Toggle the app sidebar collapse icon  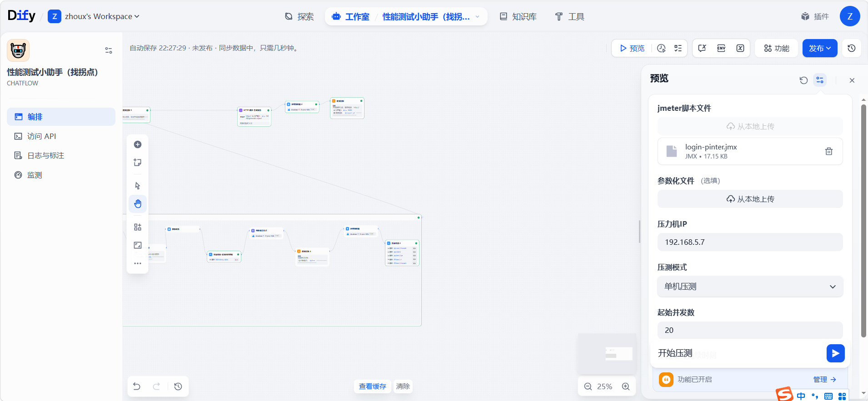[109, 50]
